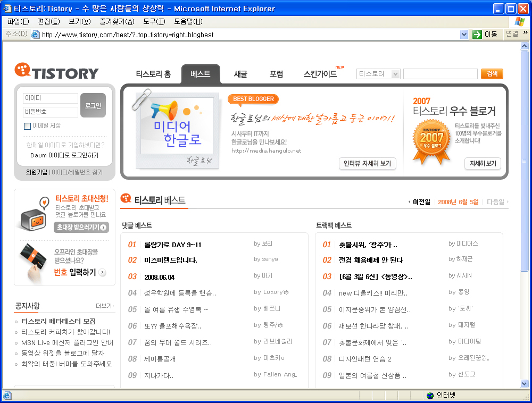The width and height of the screenshot is (532, 403).
Task: Open trackback best post 전경 채용배제 안 된다
Action: [371, 260]
